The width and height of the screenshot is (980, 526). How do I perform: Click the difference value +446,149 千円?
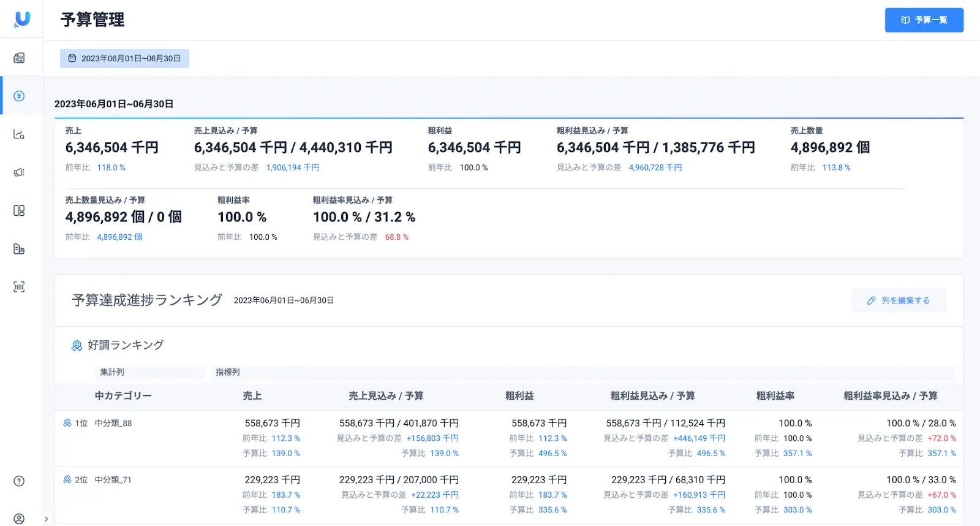(699, 438)
